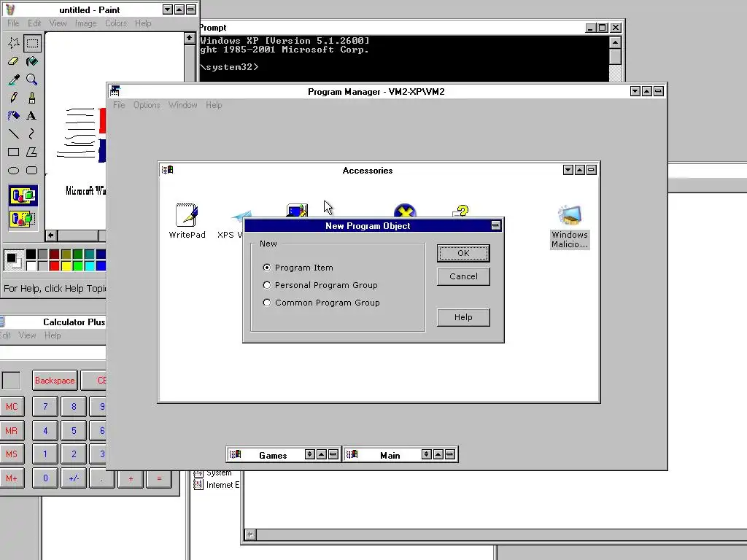747x560 pixels.
Task: Click Paint vertical scrollbar up arrow
Action: (x=190, y=38)
